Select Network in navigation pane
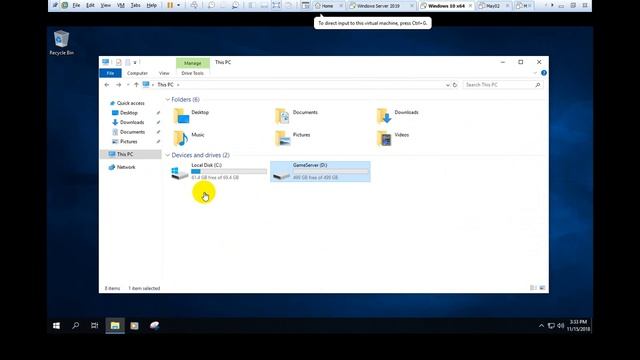Viewport: 640px width, 360px height. (126, 167)
